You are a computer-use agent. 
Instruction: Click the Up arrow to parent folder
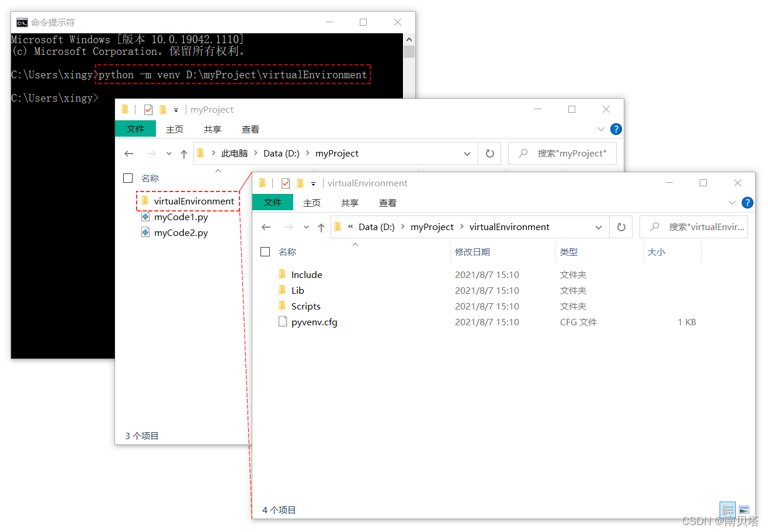pyautogui.click(x=321, y=227)
